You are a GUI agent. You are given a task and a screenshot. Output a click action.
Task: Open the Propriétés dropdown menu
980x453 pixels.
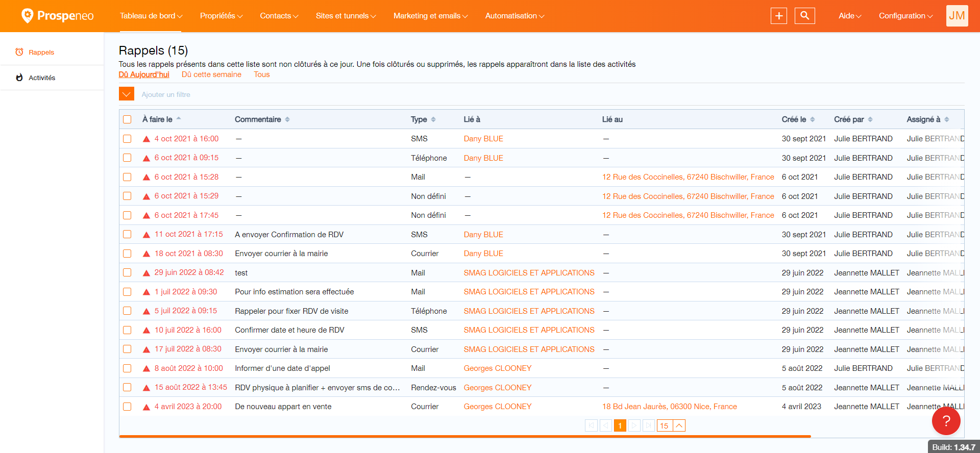tap(222, 16)
